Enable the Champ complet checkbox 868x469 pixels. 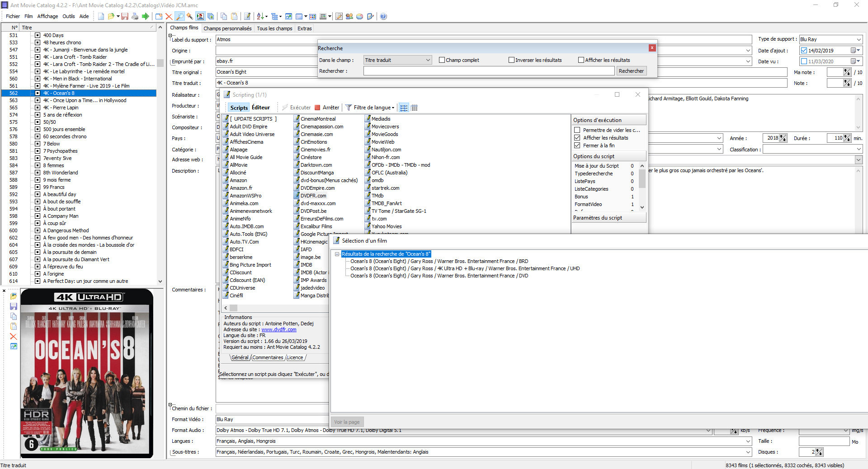[442, 60]
